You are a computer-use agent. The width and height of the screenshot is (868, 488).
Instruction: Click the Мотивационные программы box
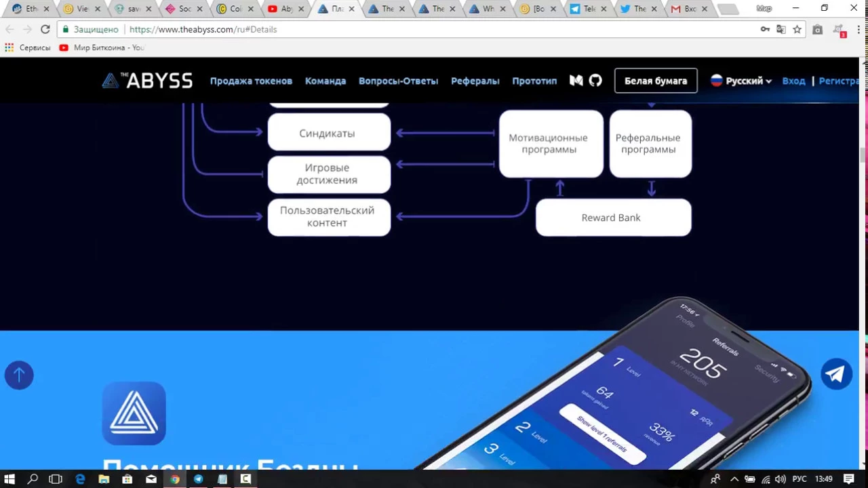[x=551, y=144]
